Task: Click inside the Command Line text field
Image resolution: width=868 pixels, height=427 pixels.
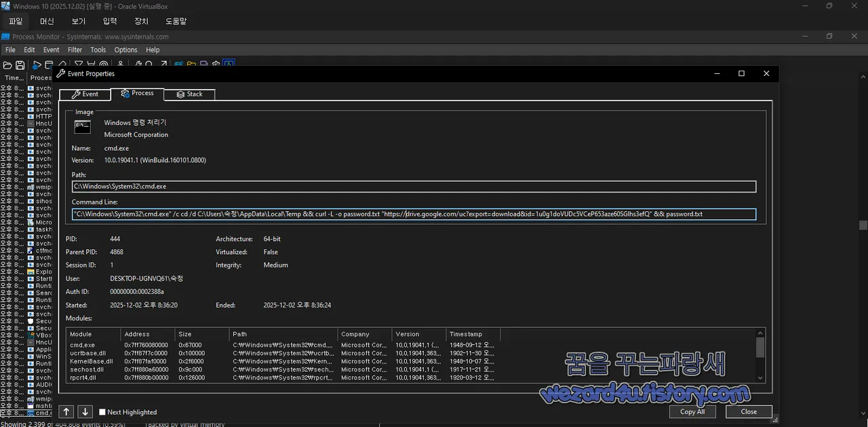Action: tap(414, 214)
